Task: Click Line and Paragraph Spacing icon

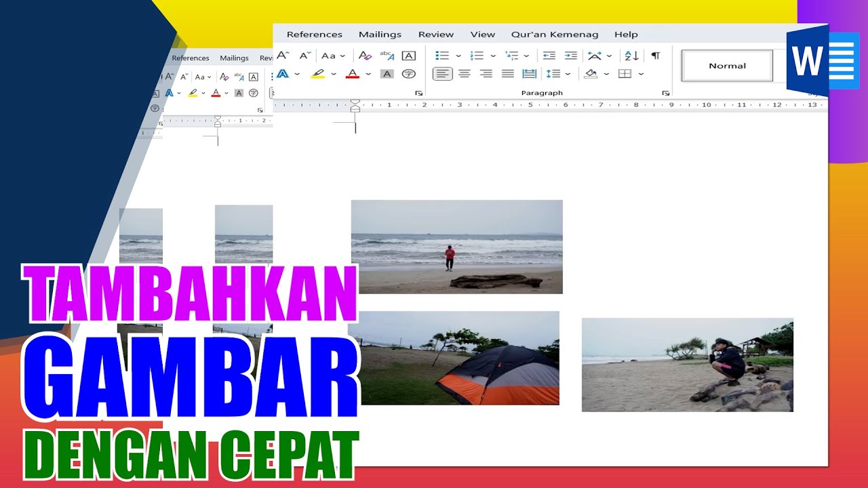Action: point(553,74)
